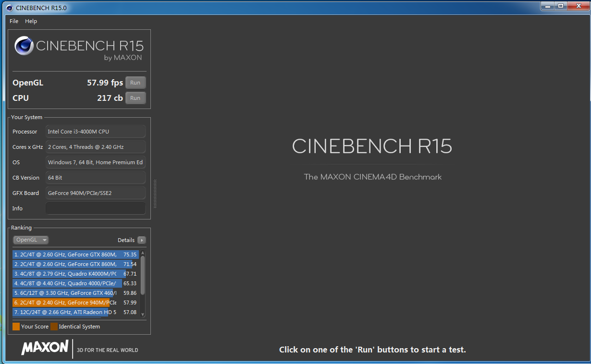Select the Processor field Intel Core i3-4000M

coord(96,132)
